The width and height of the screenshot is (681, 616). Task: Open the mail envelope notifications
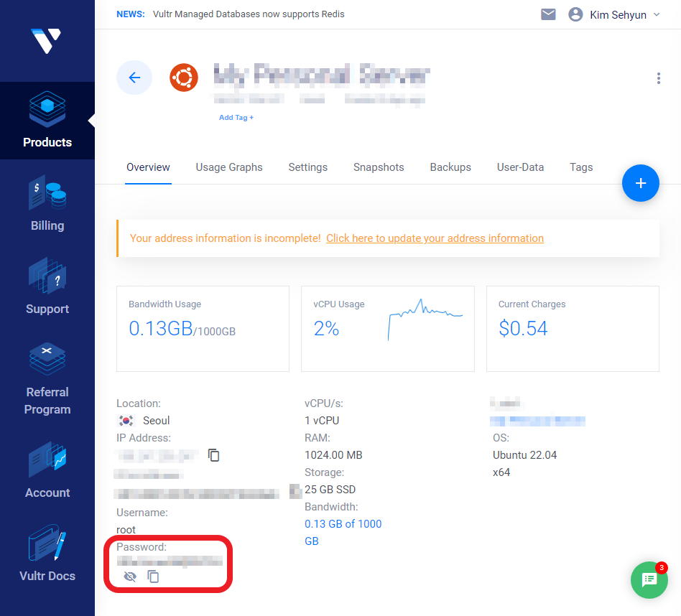pyautogui.click(x=548, y=14)
